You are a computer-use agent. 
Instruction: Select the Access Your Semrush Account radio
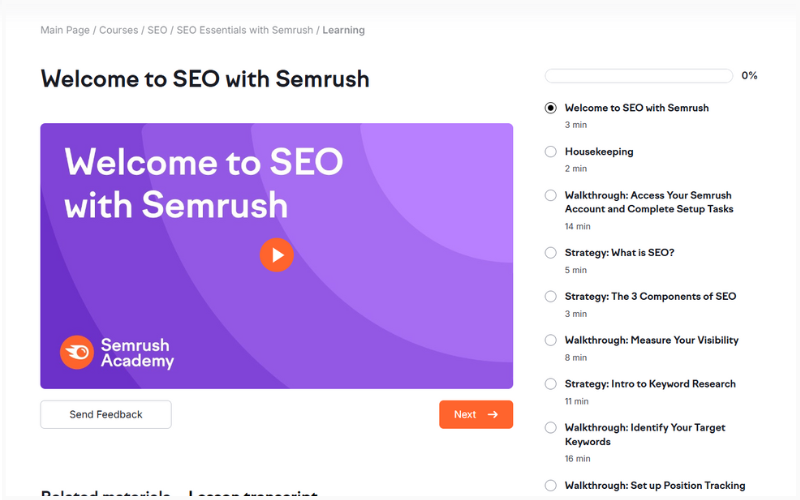(x=551, y=195)
